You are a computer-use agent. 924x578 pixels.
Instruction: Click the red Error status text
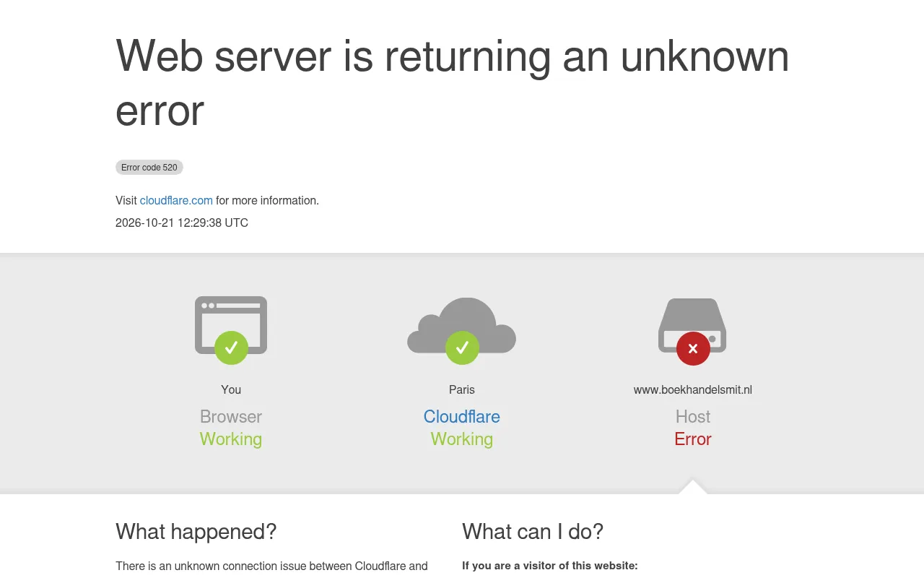(693, 439)
